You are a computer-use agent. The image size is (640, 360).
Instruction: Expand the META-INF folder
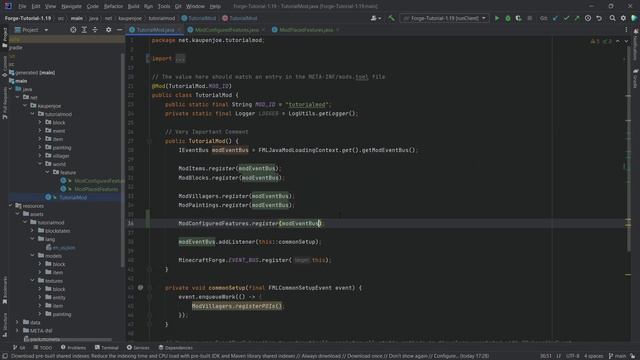click(x=18, y=331)
